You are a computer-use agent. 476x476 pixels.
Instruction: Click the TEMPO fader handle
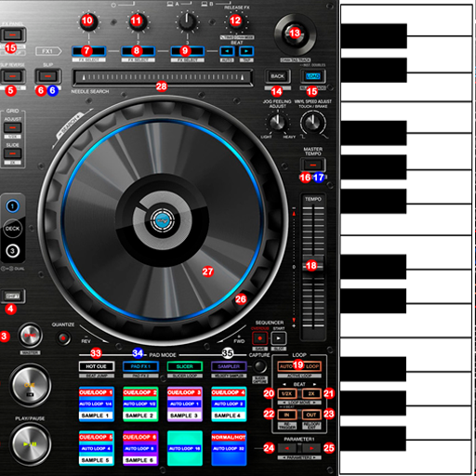pyautogui.click(x=313, y=265)
